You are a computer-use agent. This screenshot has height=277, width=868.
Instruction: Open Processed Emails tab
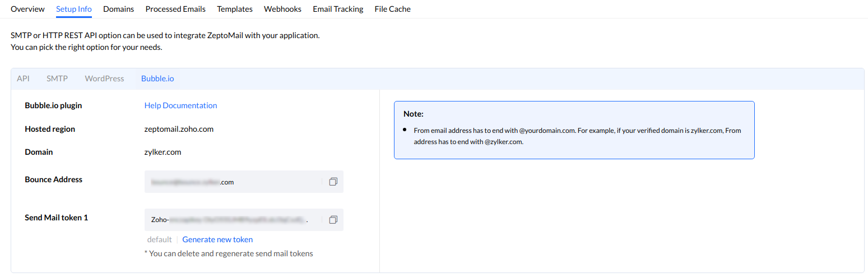click(175, 9)
